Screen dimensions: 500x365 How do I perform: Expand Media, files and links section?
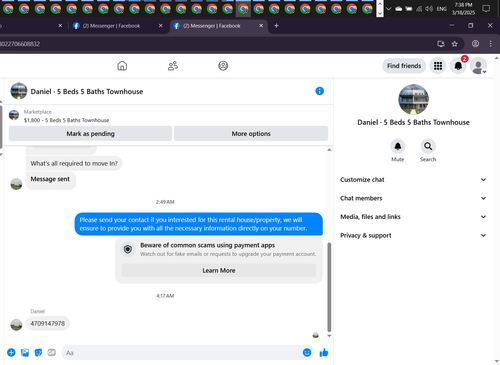(413, 217)
